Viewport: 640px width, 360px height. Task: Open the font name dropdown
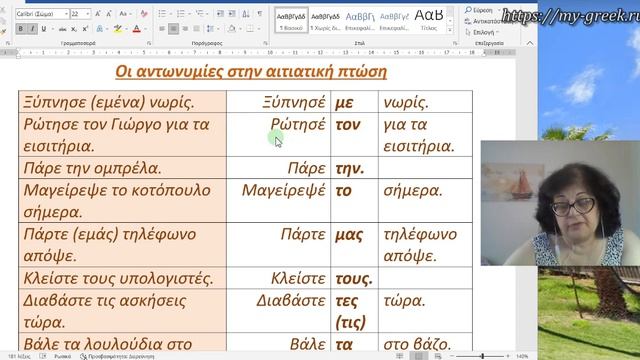coord(66,14)
